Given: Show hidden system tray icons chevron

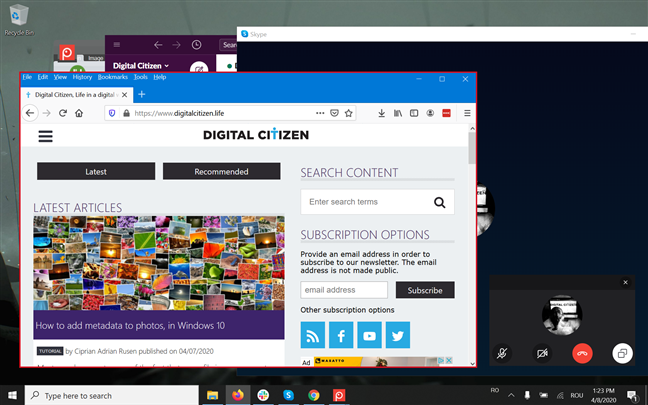Looking at the screenshot, I should 511,395.
